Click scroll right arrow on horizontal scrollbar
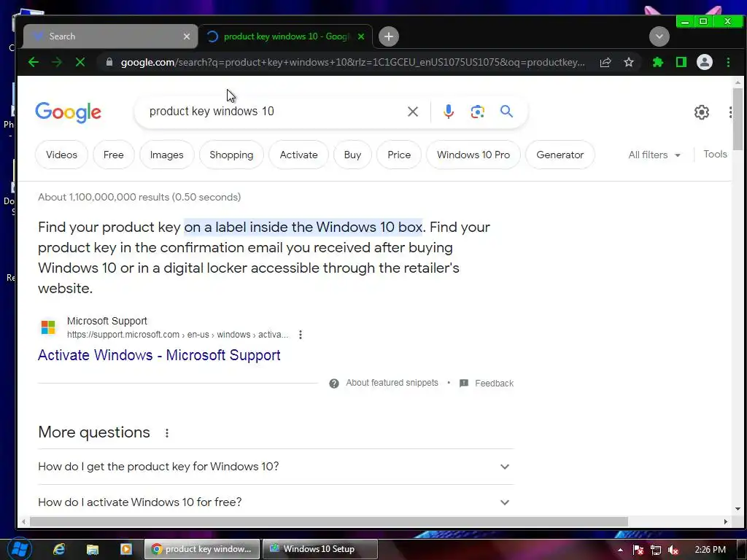Viewport: 747px width, 560px height. pos(726,521)
